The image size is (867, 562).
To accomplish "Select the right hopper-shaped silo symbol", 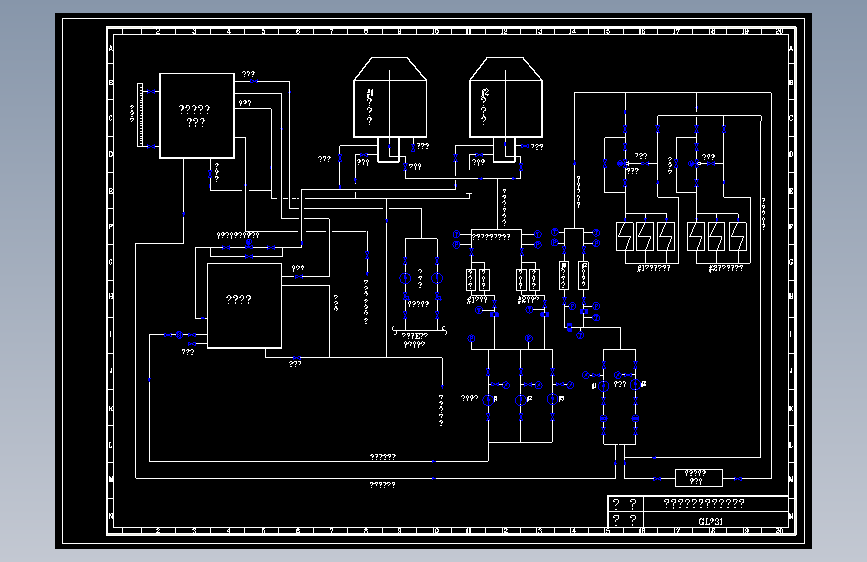I will coord(505,97).
